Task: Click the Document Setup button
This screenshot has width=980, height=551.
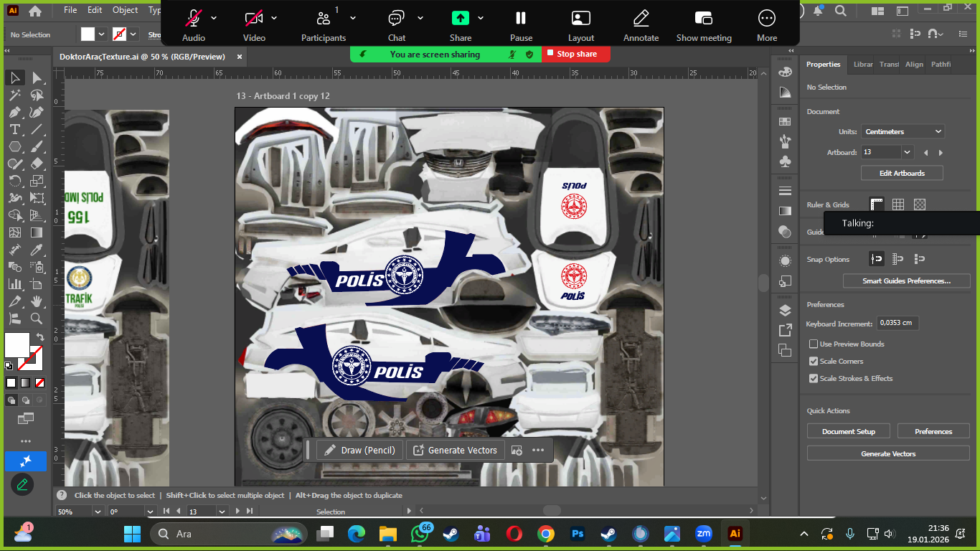Action: click(849, 431)
